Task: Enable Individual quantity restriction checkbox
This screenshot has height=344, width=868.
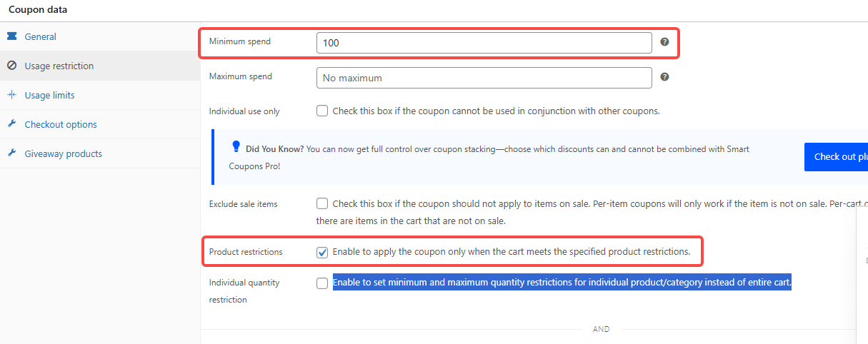Action: point(322,283)
